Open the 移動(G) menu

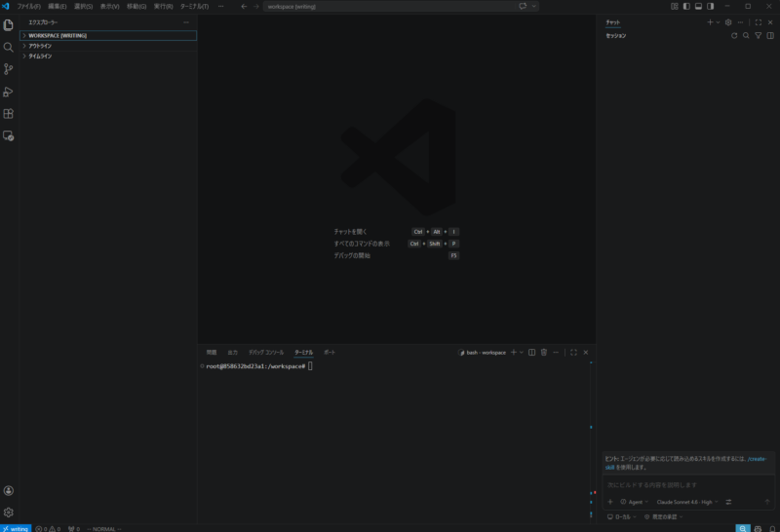pyautogui.click(x=136, y=7)
